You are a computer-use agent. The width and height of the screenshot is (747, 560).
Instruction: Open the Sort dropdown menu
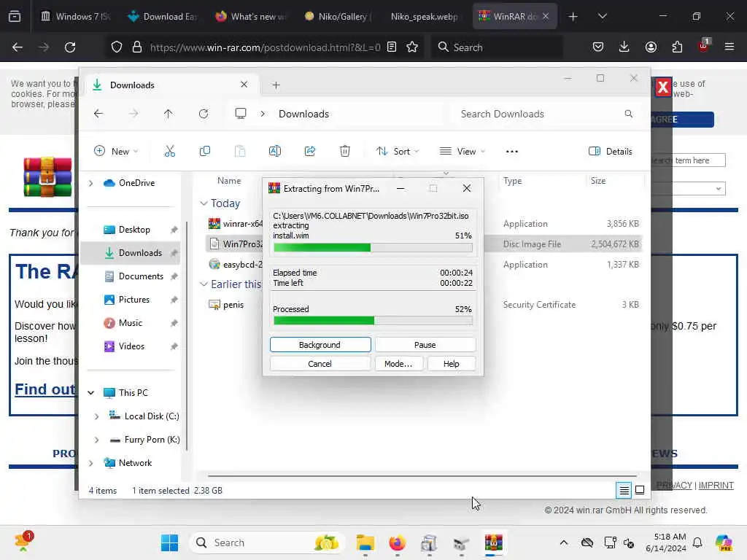pos(398,152)
